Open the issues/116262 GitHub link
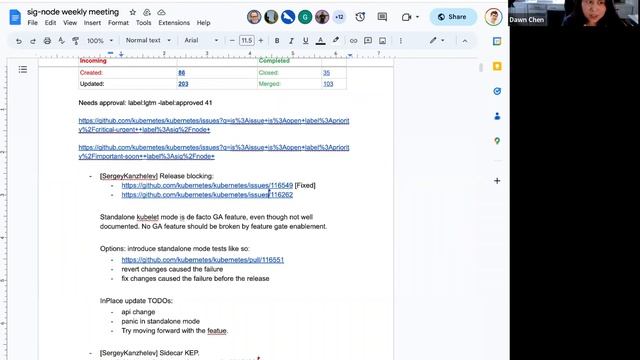 (207, 195)
